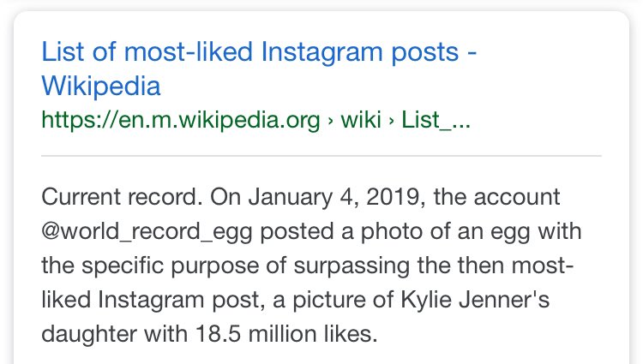Click the green en.m.wikipedia.org URL
This screenshot has height=364, width=643.
coord(181,120)
